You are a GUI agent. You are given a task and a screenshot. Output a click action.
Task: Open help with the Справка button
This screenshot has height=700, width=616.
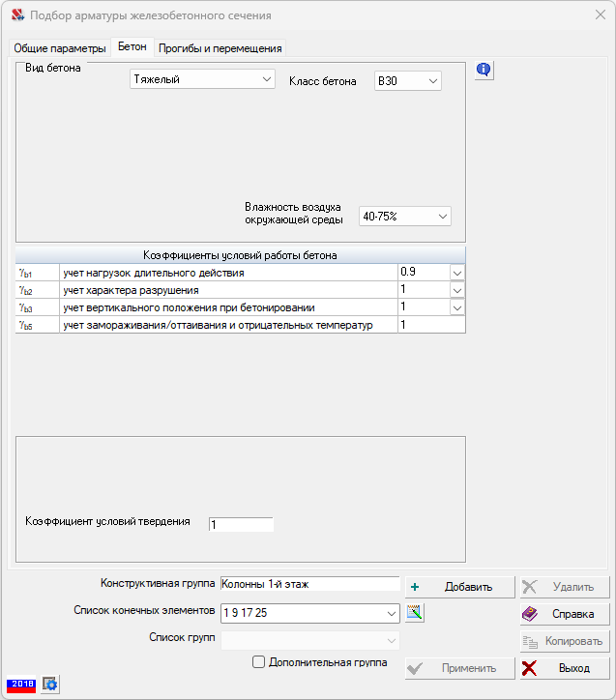(565, 614)
